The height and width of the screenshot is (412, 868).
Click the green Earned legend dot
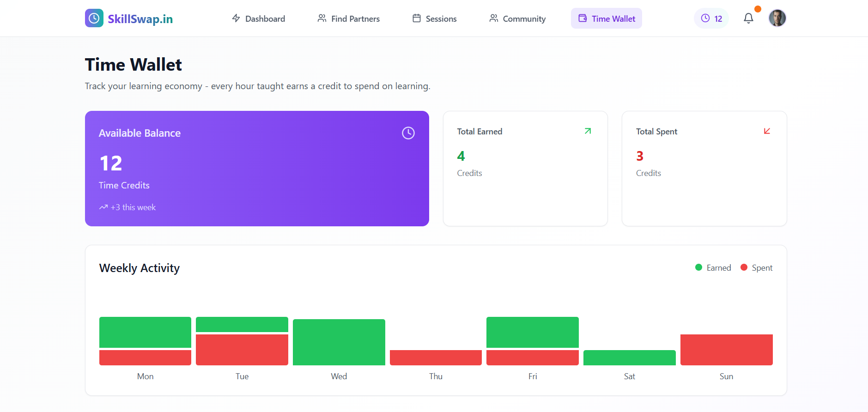tap(699, 267)
